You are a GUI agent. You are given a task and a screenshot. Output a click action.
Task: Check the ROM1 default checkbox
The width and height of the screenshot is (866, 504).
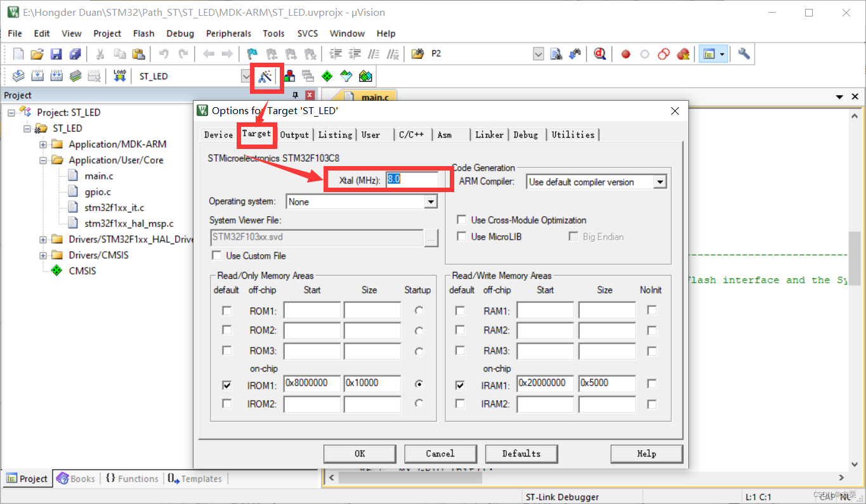tap(226, 311)
